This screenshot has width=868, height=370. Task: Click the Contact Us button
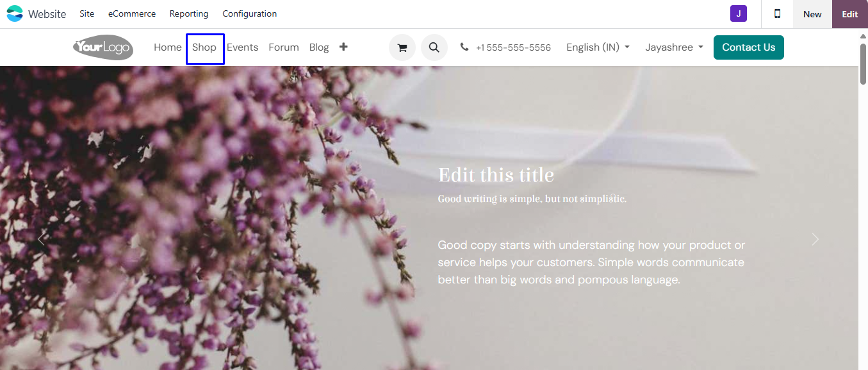point(749,47)
